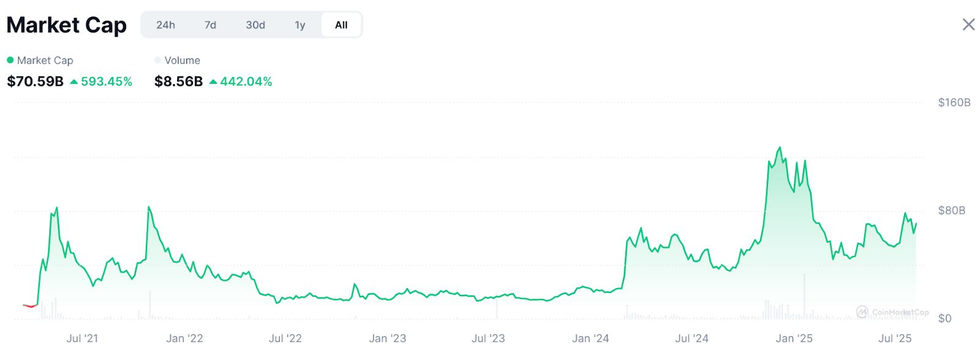Select the 24h time range tab

165,25
